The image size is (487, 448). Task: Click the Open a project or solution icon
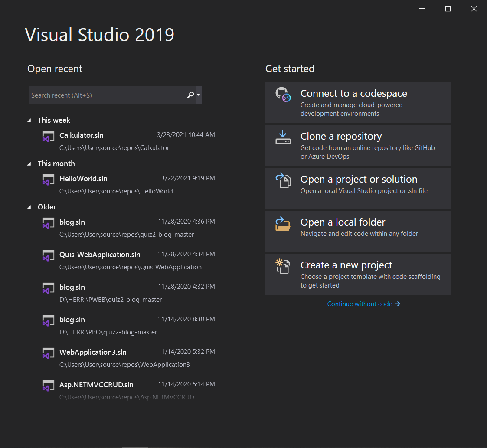click(x=283, y=180)
